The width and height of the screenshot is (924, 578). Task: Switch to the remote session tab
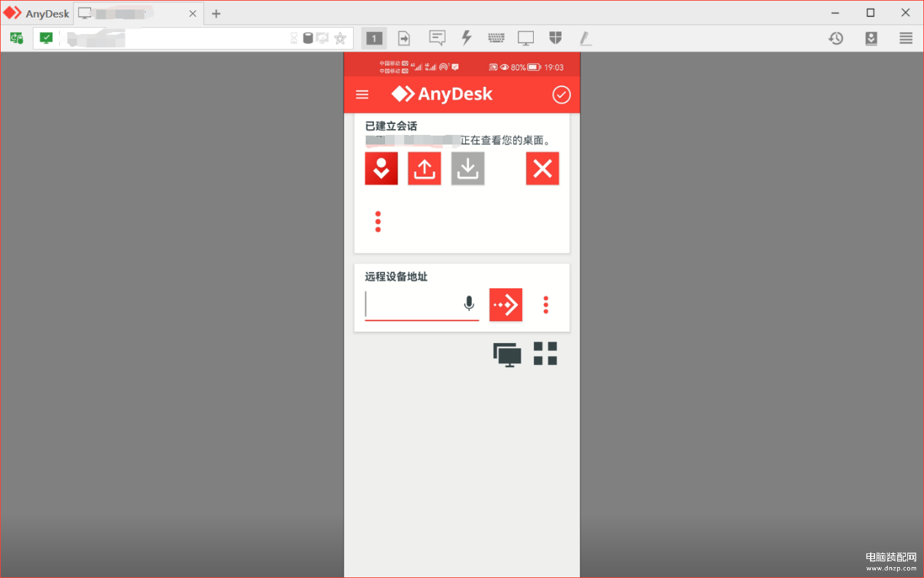click(139, 14)
